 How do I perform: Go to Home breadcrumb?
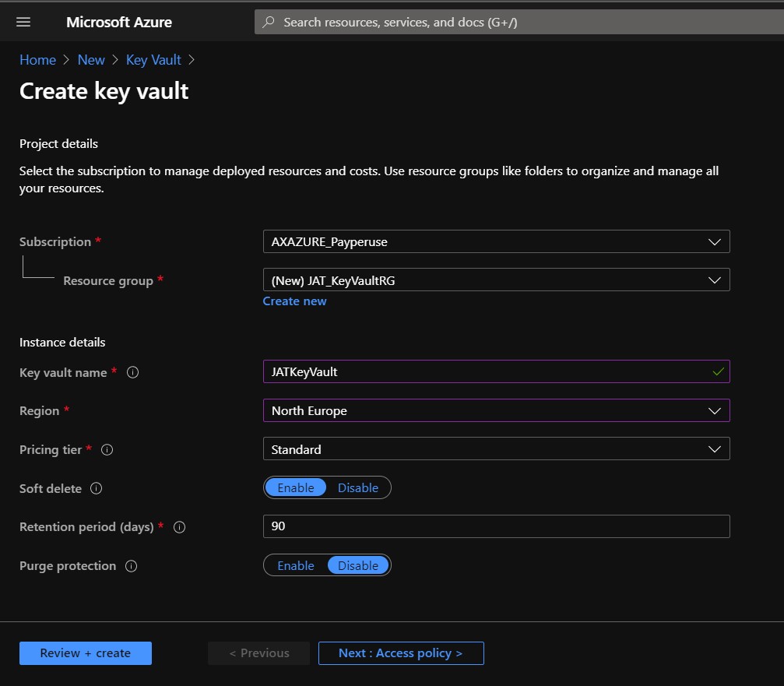point(37,60)
